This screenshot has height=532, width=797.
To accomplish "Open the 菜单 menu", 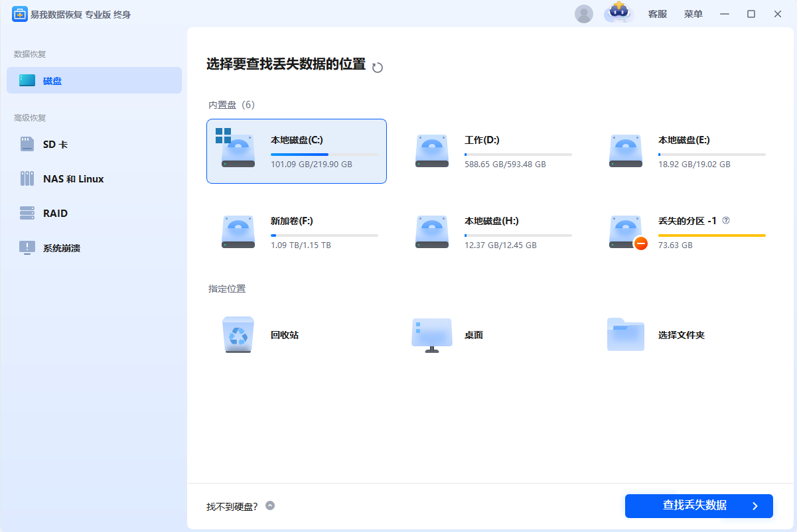I will point(693,14).
